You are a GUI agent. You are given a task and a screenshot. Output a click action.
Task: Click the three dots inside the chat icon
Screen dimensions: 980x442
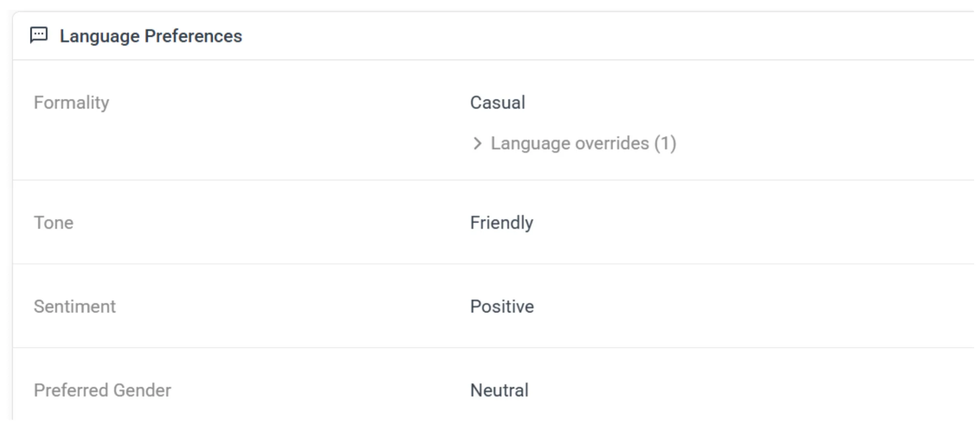point(39,34)
